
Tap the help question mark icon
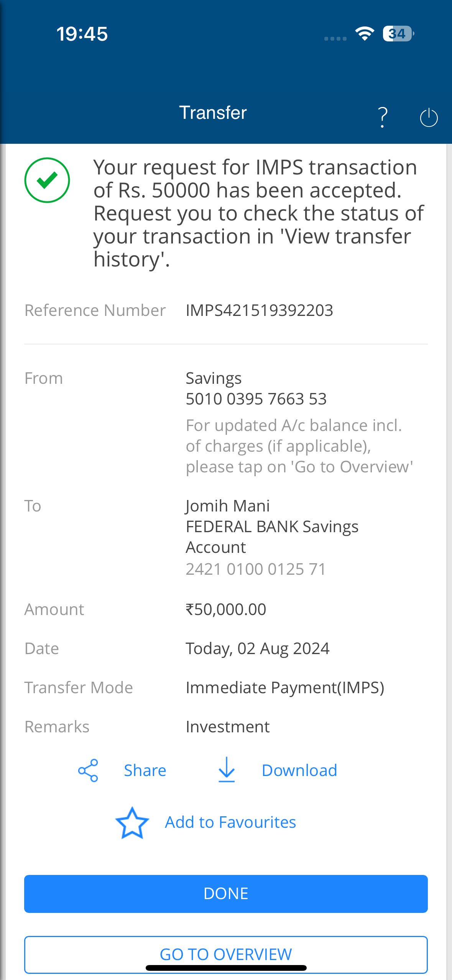(x=382, y=117)
